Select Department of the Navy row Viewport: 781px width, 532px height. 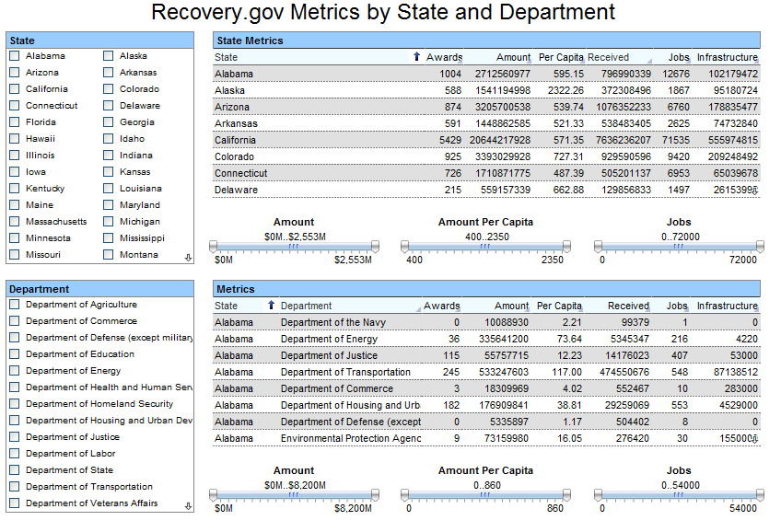[486, 322]
